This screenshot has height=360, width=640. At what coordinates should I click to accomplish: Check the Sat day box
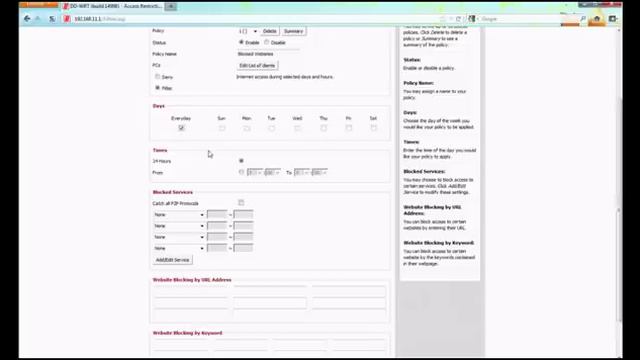click(373, 128)
